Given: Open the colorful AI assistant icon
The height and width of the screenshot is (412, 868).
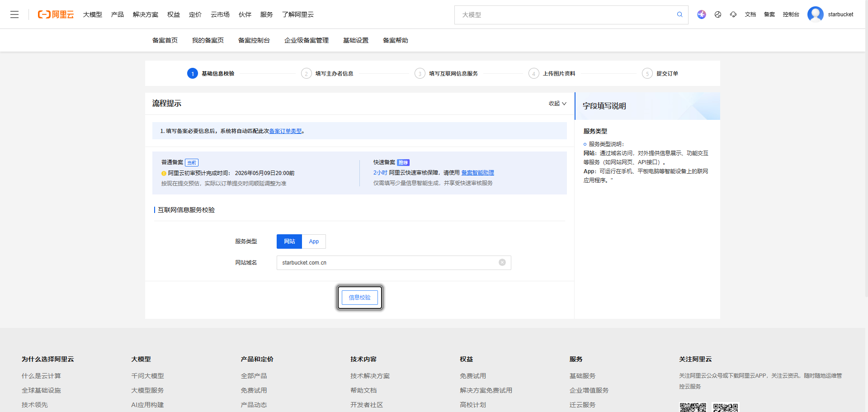Looking at the screenshot, I should click(x=701, y=14).
